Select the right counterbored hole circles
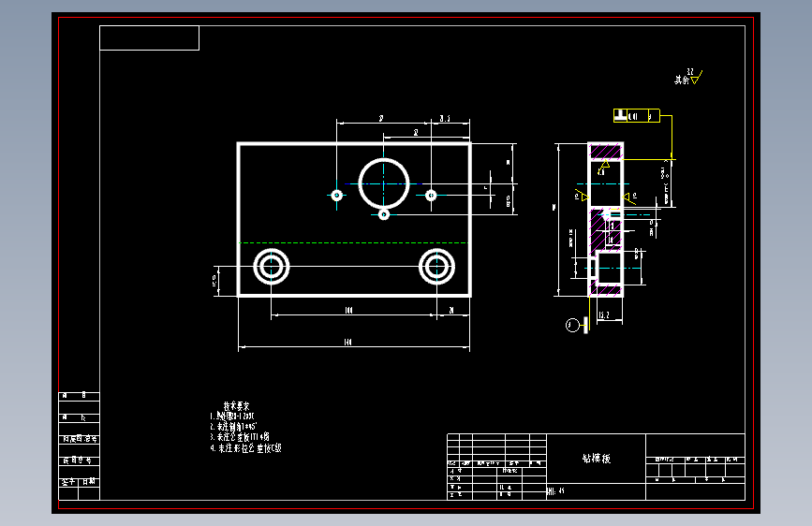 coord(436,267)
